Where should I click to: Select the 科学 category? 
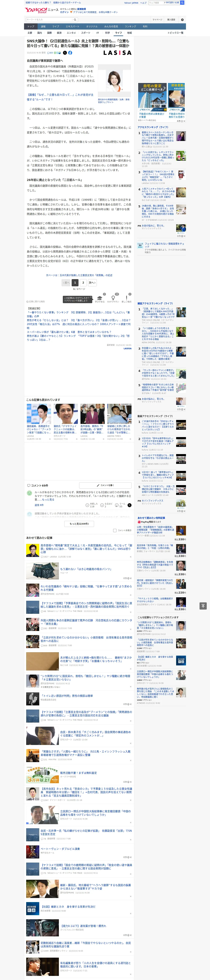click(x=107, y=33)
